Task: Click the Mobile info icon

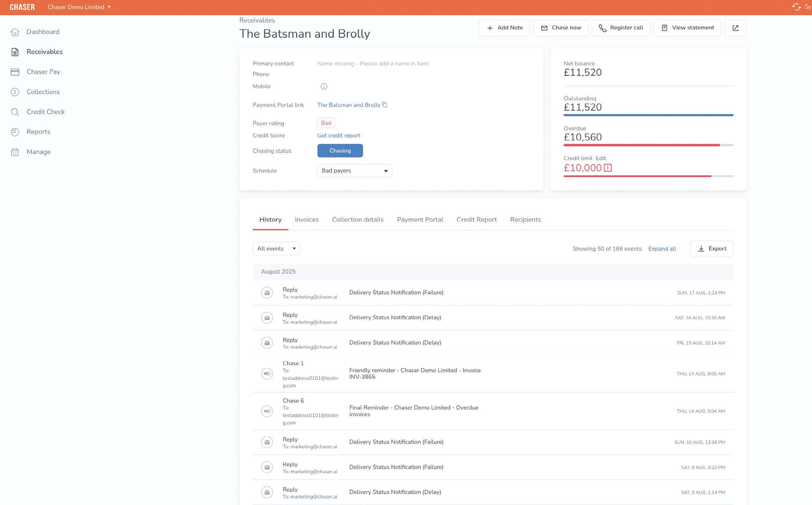Action: (x=324, y=86)
